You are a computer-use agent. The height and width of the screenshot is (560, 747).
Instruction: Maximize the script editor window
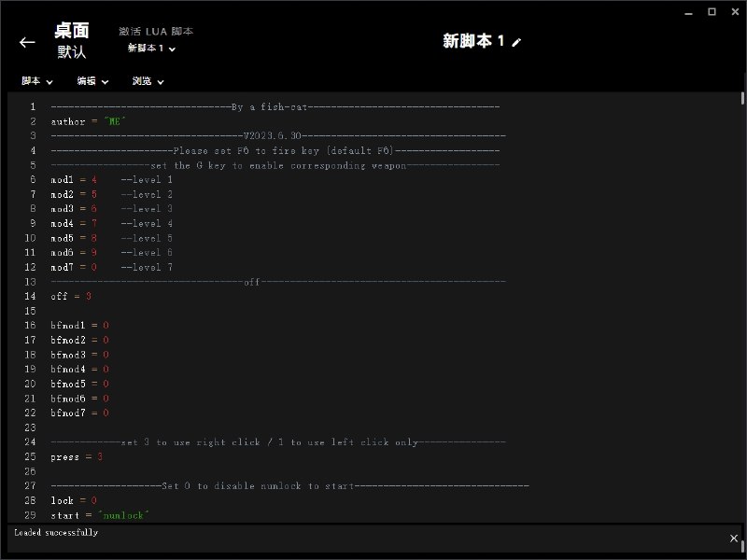[x=712, y=11]
